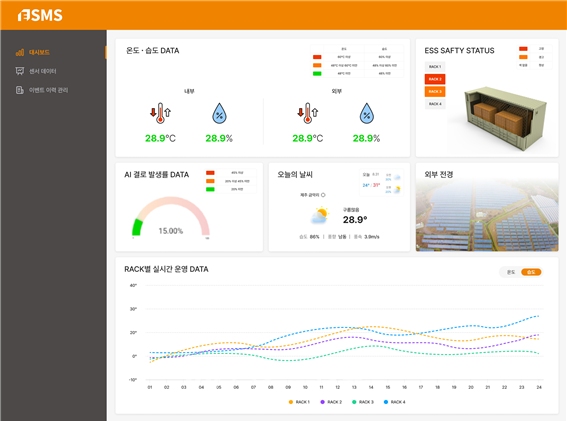
Task: Click the location circle icon beside 제주 금악리
Action: pos(323,195)
